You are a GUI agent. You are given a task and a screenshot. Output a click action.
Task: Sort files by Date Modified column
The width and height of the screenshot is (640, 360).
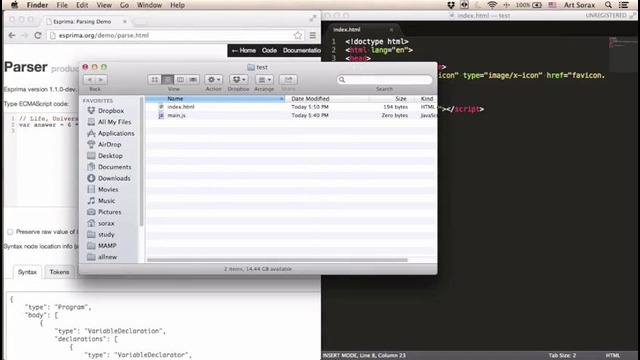coord(327,99)
